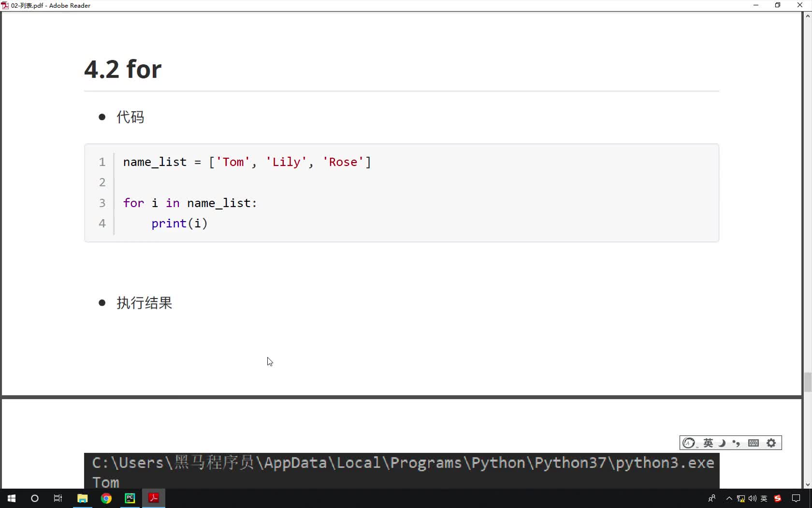Expand hidden system tray icons
The width and height of the screenshot is (812, 508).
[729, 498]
